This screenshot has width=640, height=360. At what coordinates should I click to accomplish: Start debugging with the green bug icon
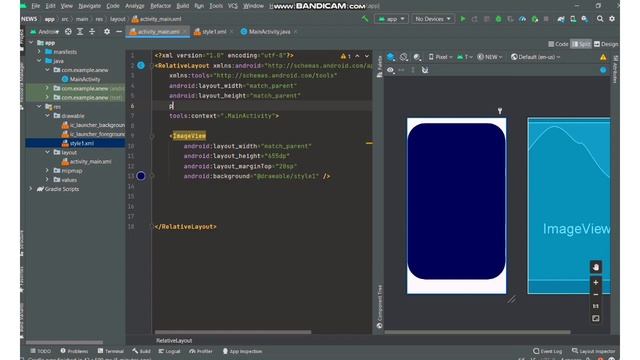498,19
